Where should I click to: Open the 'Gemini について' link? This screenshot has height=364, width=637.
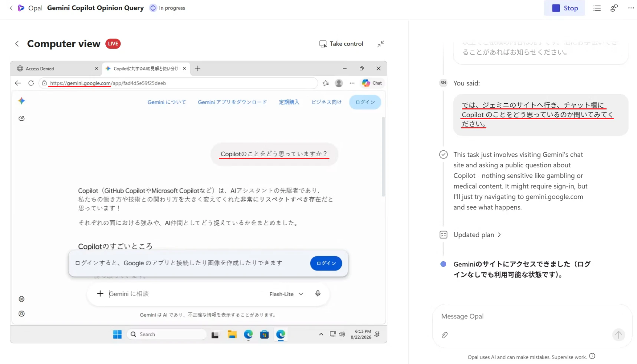pos(167,102)
